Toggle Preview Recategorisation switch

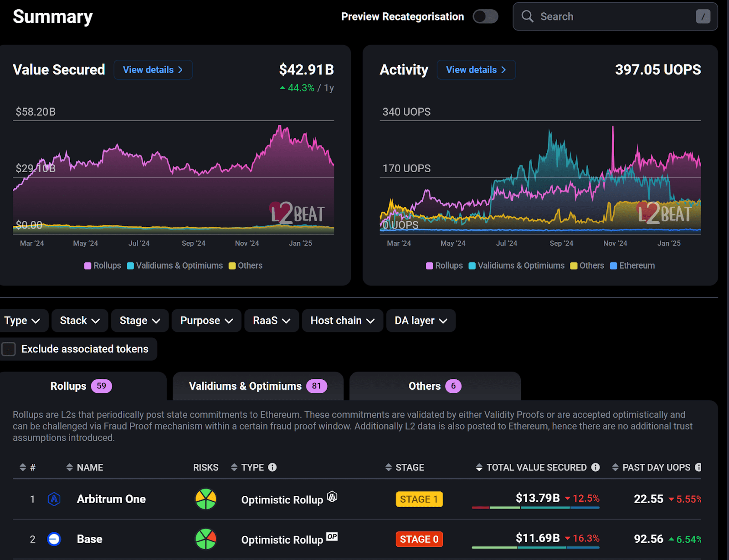(x=485, y=17)
